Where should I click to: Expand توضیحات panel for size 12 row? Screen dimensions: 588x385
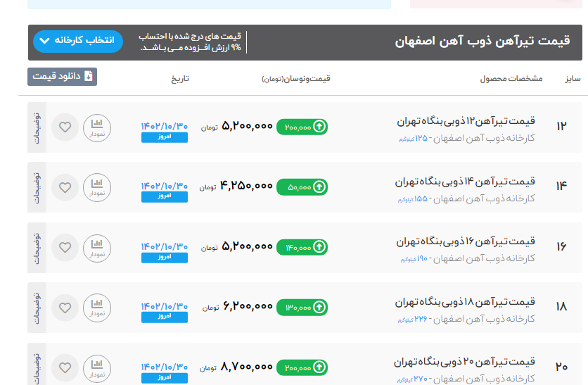pyautogui.click(x=37, y=127)
